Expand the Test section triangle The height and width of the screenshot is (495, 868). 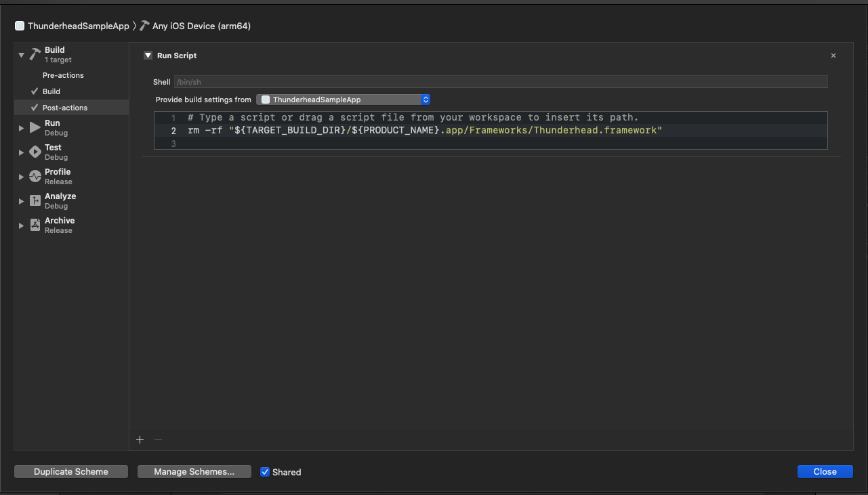tap(22, 152)
